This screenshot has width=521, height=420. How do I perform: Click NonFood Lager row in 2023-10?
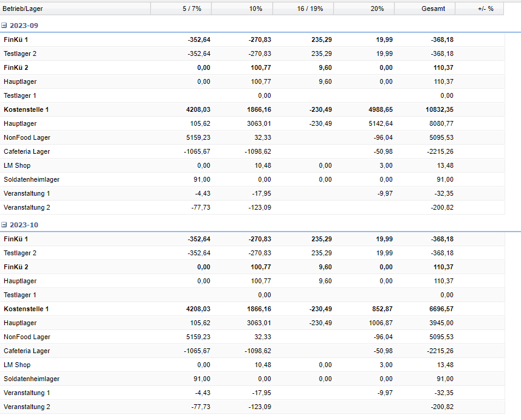pyautogui.click(x=27, y=337)
